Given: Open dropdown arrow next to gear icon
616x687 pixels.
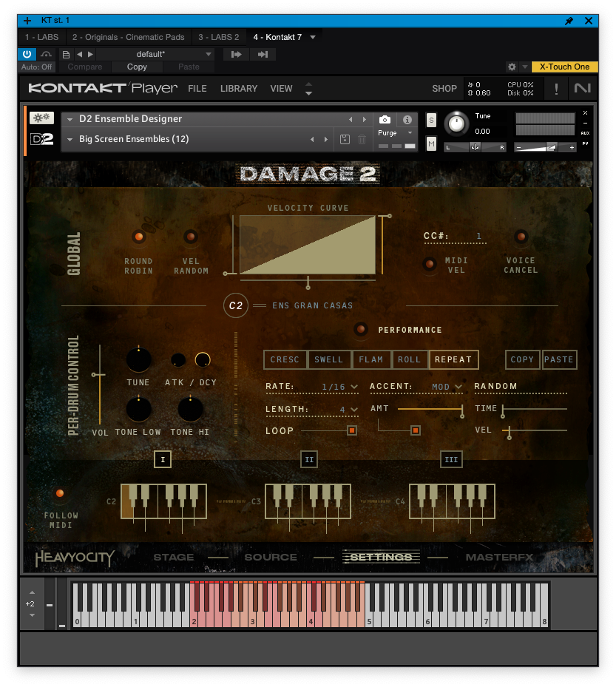Looking at the screenshot, I should click(524, 67).
